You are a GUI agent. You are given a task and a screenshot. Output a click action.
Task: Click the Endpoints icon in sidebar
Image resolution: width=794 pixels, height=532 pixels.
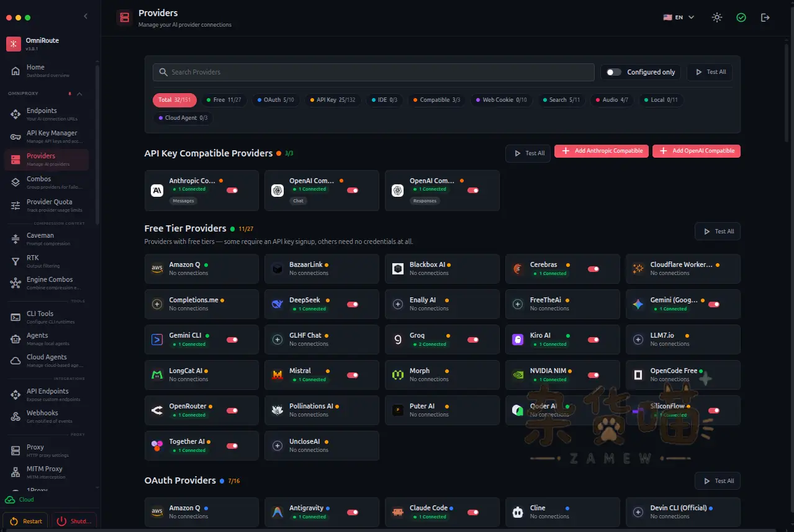click(16, 114)
